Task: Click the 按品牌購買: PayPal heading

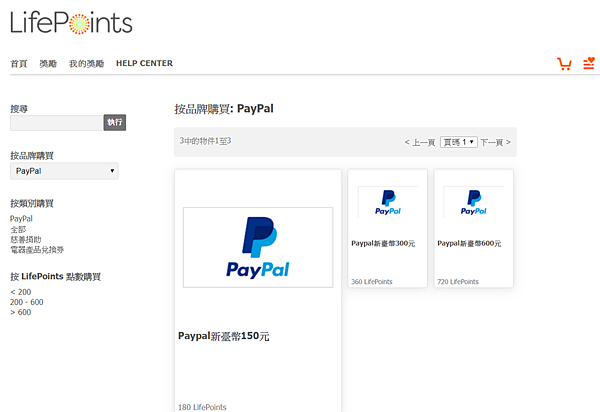Action: 224,109
